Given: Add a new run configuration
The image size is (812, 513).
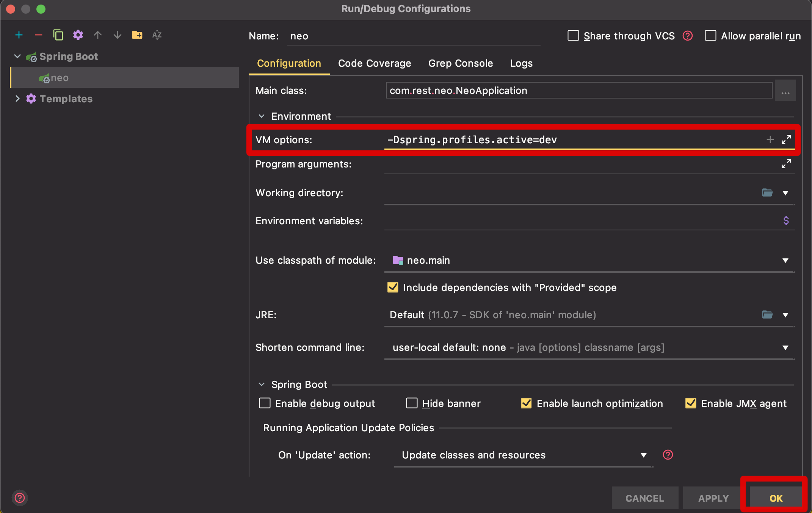Looking at the screenshot, I should click(x=19, y=35).
